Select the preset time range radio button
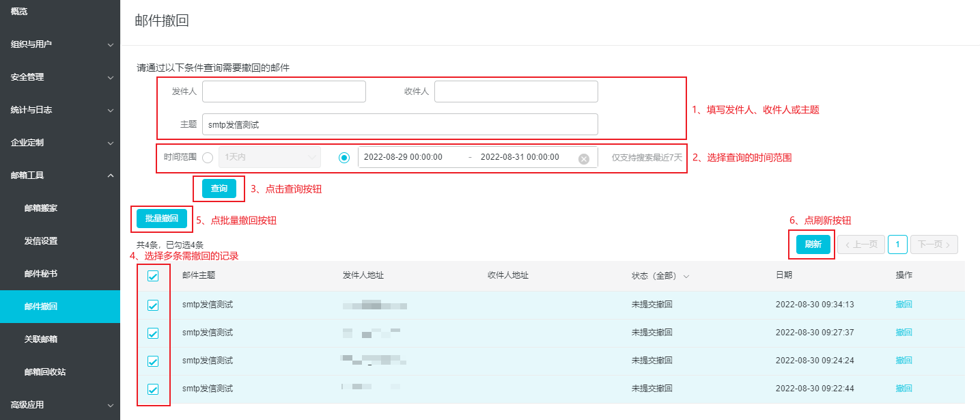Image resolution: width=980 pixels, height=420 pixels. point(208,158)
